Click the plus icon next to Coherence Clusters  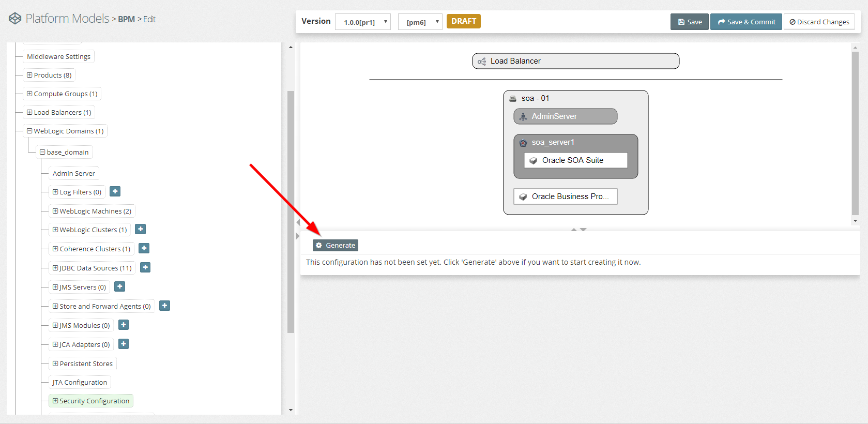(x=144, y=248)
